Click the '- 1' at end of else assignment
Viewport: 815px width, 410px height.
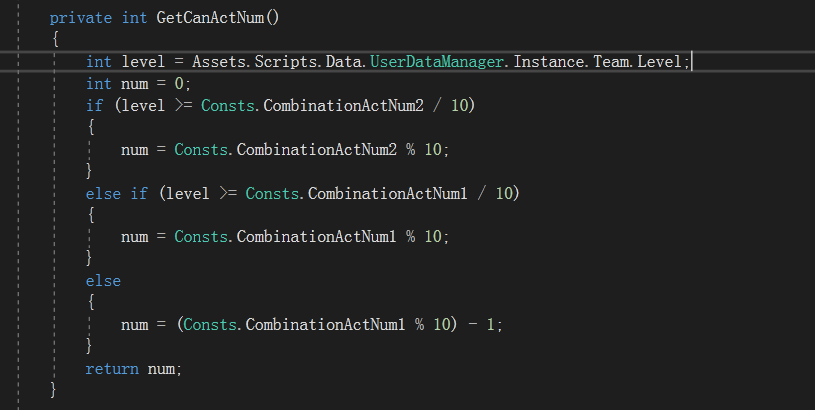[481, 325]
